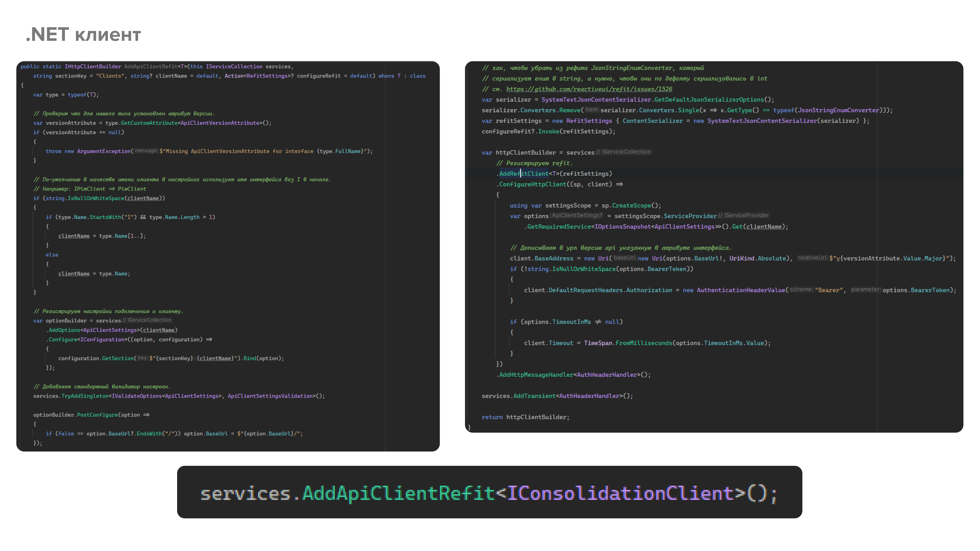Click TryAddSingleton method call
This screenshot has width=980, height=551.
point(85,396)
